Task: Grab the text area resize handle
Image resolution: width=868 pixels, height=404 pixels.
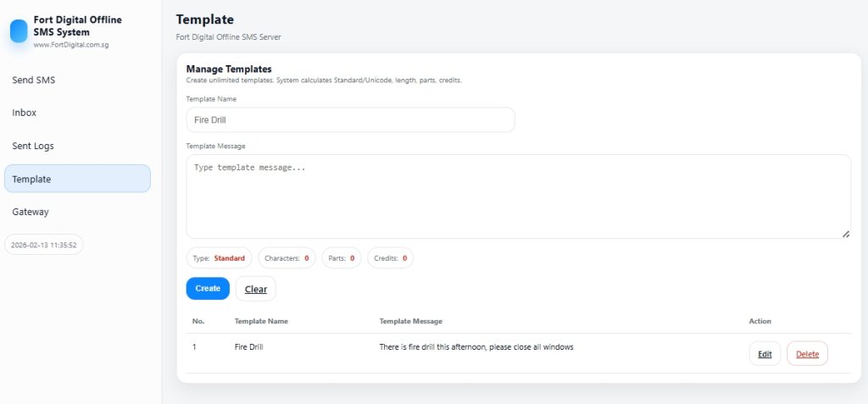Action: (x=846, y=234)
